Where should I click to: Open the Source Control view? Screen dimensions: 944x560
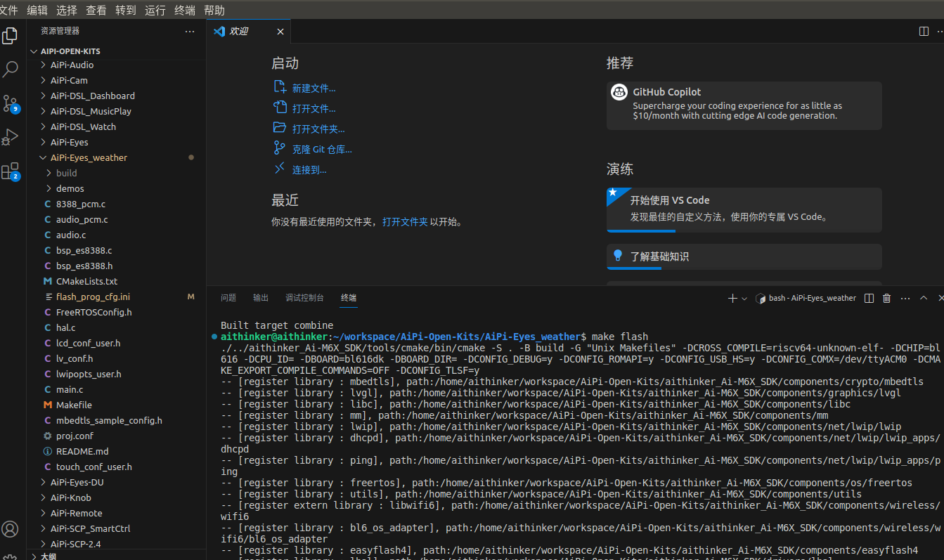tap(10, 103)
